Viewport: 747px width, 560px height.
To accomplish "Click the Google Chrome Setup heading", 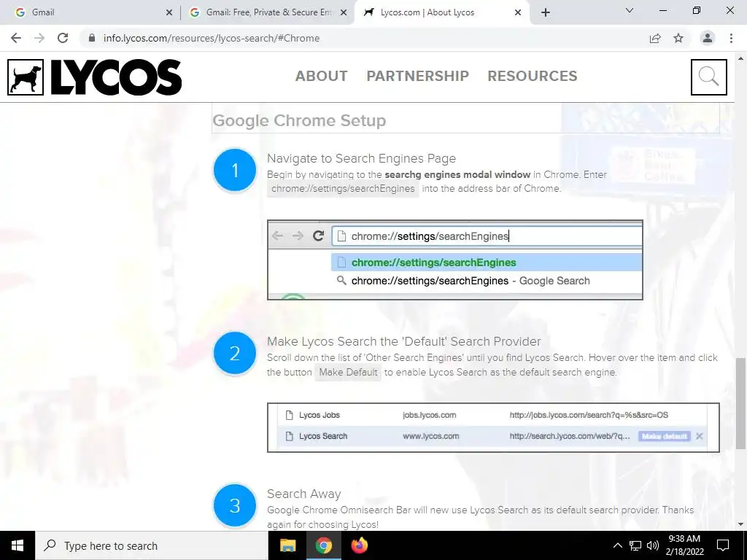I will click(299, 120).
